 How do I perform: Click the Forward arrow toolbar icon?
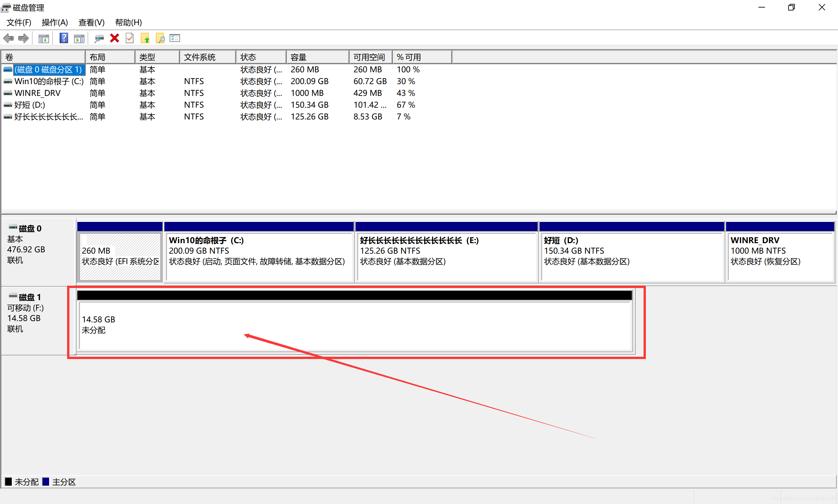24,38
